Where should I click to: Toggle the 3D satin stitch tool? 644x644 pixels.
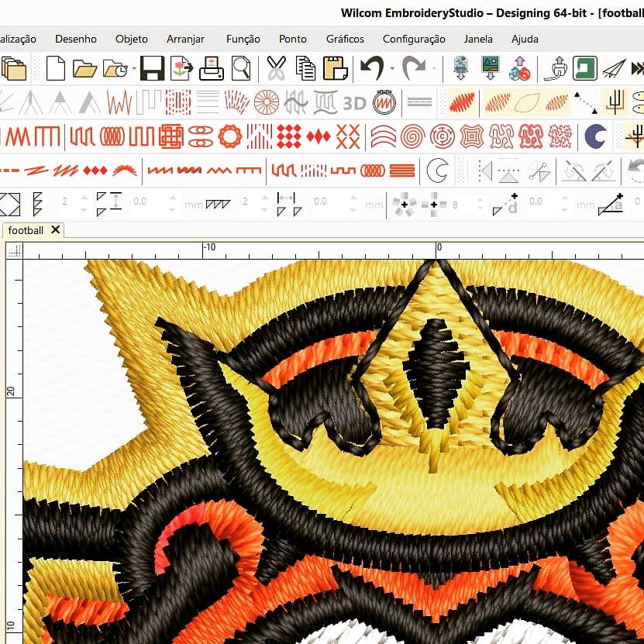click(354, 102)
